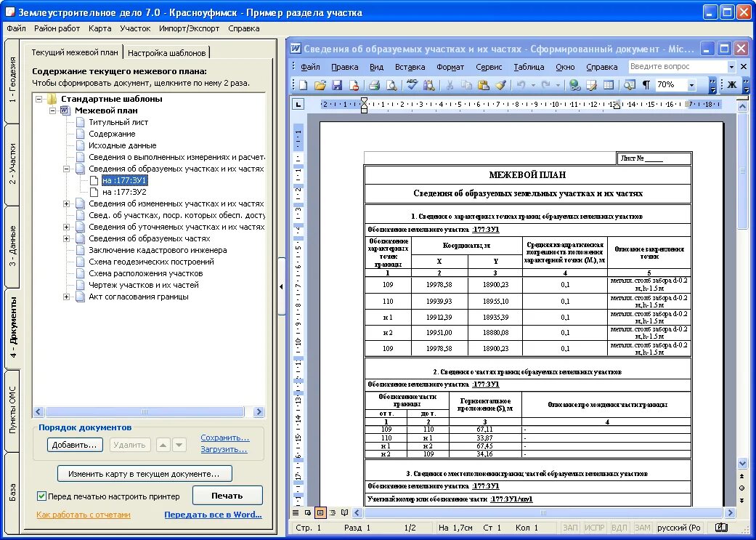The image size is (756, 540).
Task: Collapse the Стандартные шаблоны tree node
Action: (x=38, y=99)
